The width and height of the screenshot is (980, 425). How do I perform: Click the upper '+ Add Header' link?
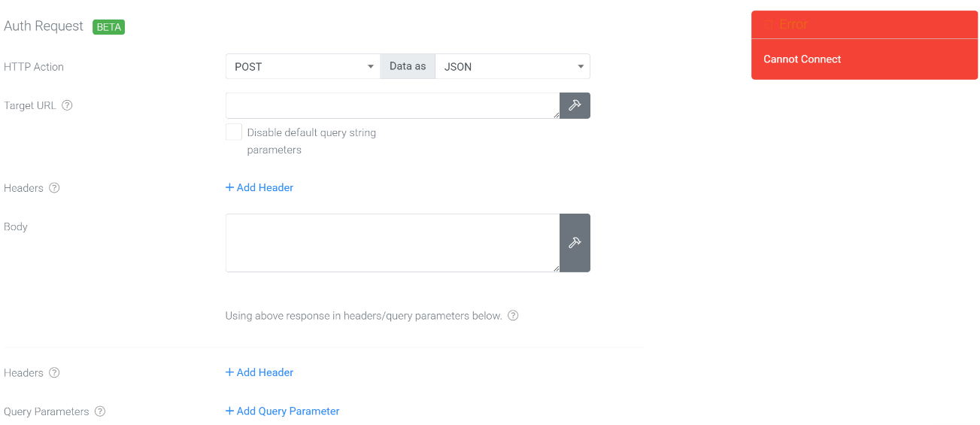click(259, 188)
